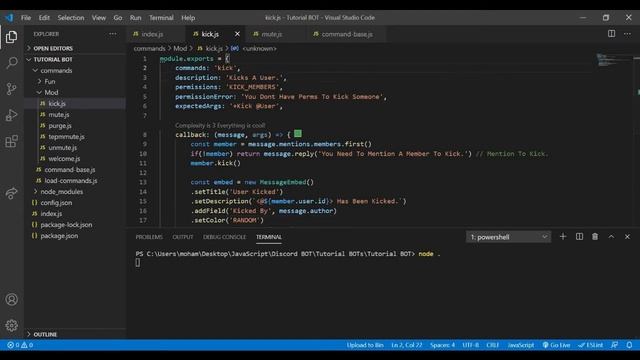The image size is (640, 360).
Task: Click the green color square in code
Action: coord(298,133)
